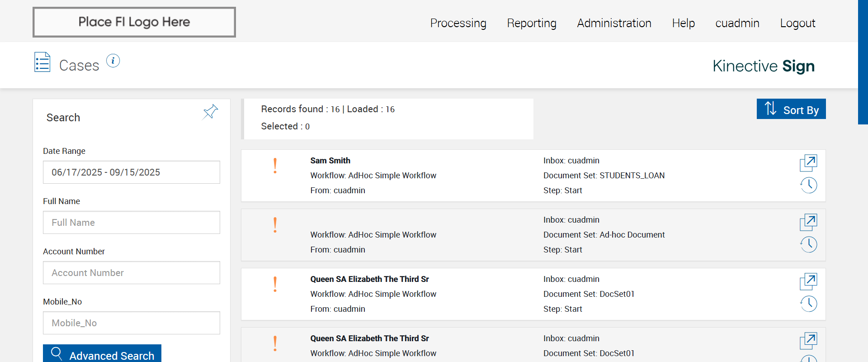
Task: Open the Sort By dropdown
Action: click(791, 109)
